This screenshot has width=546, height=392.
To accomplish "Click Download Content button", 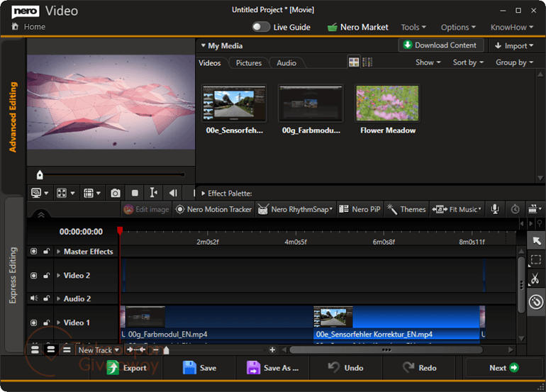I will click(441, 45).
